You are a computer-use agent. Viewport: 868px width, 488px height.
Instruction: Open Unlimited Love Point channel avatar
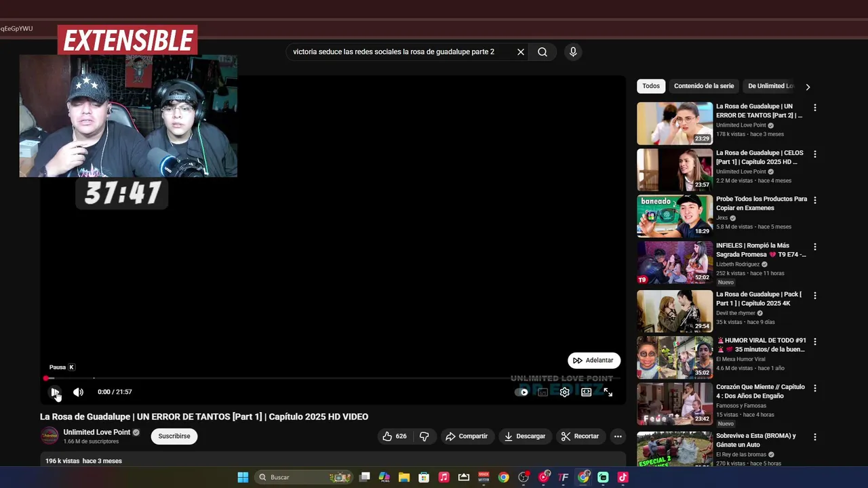pos(50,436)
